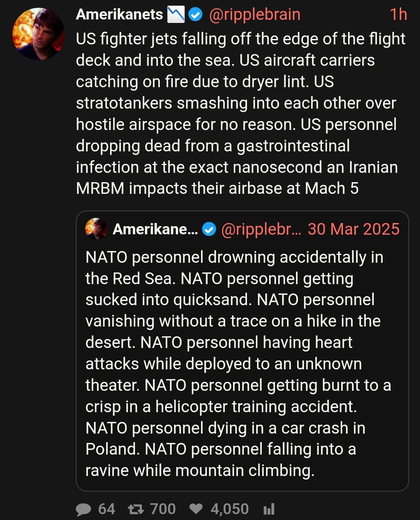Click the 1h timestamp of the tweet
420x520 pixels.
pyautogui.click(x=398, y=15)
